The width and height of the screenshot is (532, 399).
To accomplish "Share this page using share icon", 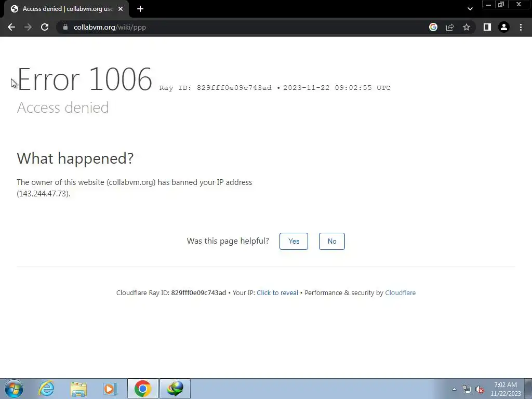I will click(x=450, y=27).
